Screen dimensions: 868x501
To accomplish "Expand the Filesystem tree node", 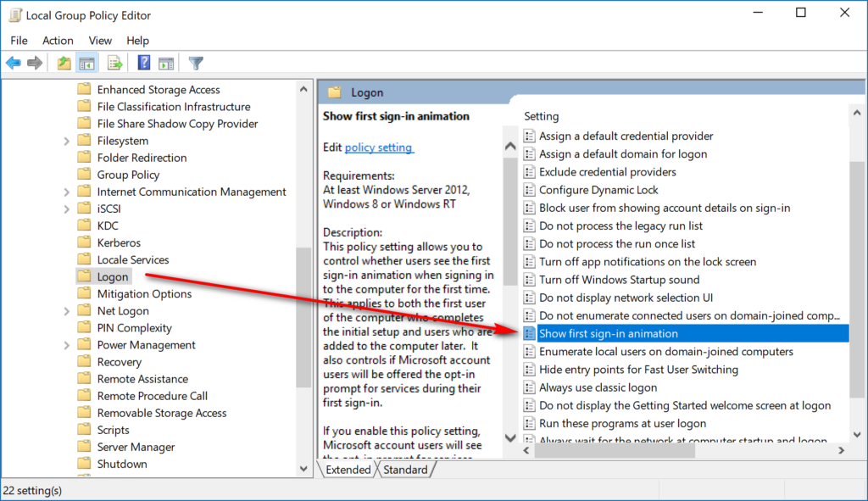I will (66, 141).
